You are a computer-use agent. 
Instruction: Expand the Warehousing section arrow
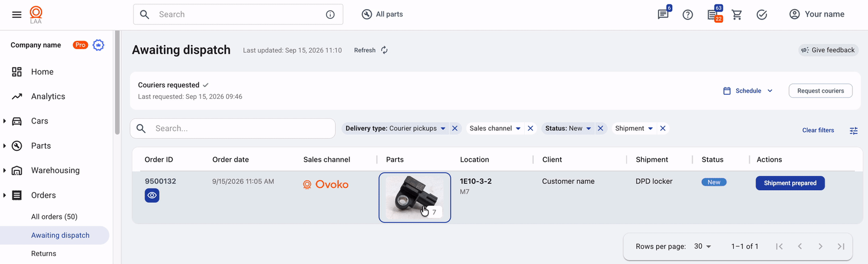coord(5,170)
